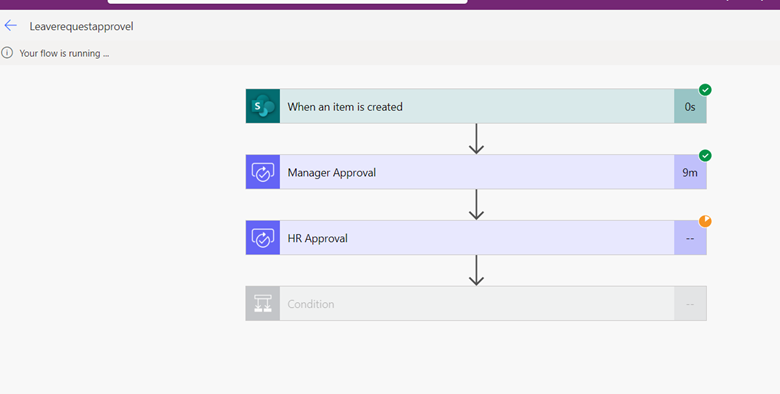
Task: Expand the When an item is created step
Action: tap(476, 106)
